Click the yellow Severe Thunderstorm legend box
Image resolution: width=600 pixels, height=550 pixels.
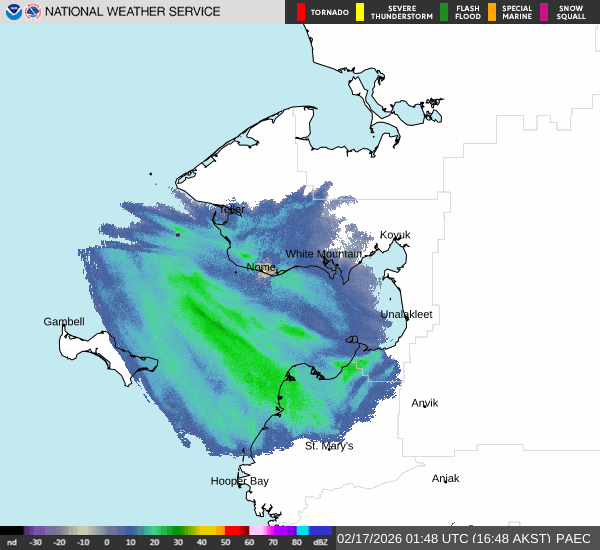(x=359, y=12)
